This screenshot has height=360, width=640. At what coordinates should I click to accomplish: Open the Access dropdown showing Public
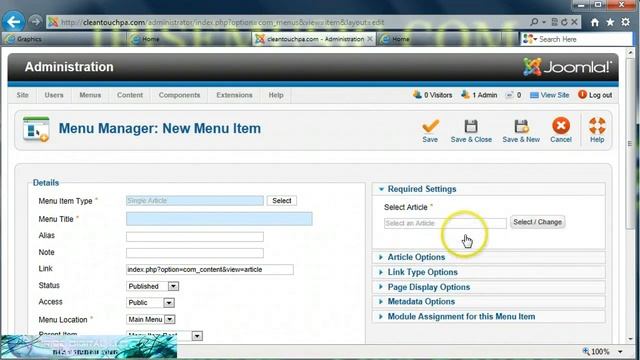150,303
